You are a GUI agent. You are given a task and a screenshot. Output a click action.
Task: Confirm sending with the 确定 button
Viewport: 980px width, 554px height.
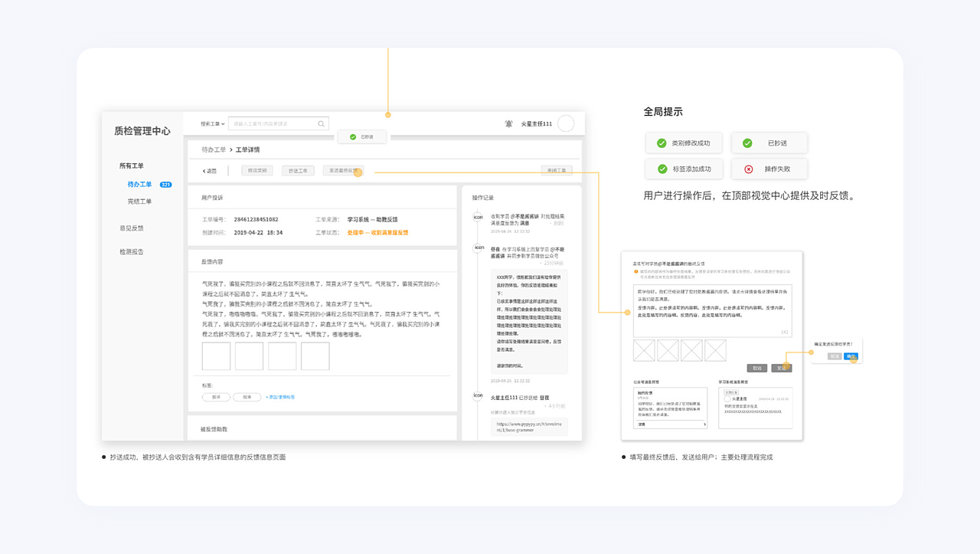coord(851,356)
